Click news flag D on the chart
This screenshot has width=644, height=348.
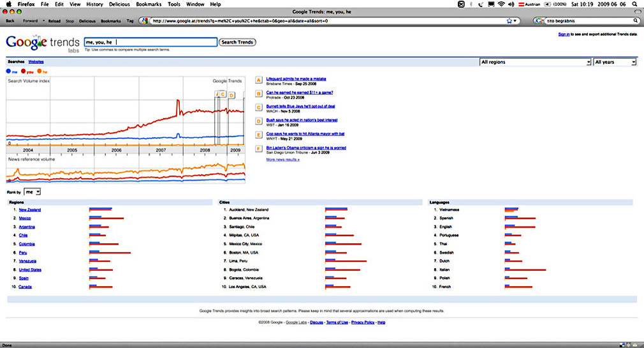[231, 95]
